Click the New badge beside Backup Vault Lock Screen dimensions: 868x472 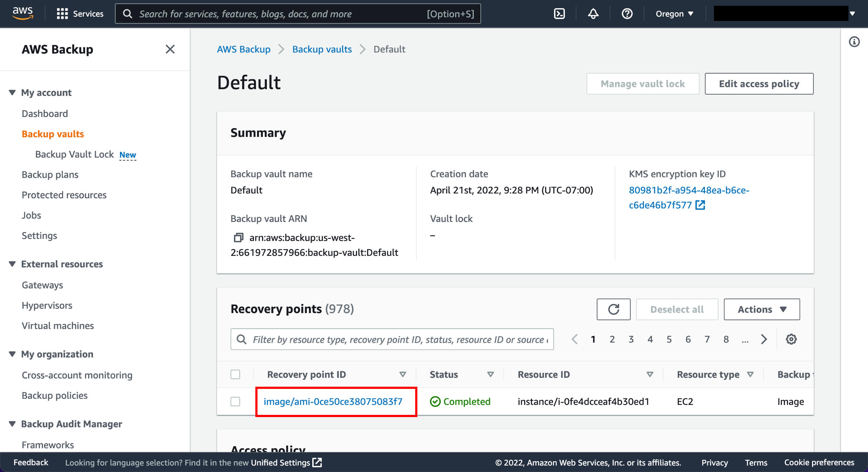click(x=128, y=155)
